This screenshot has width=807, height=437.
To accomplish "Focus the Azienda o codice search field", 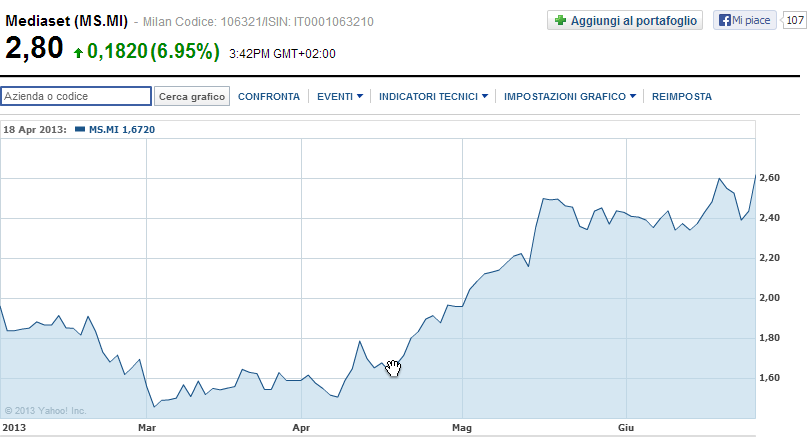I will pos(76,96).
